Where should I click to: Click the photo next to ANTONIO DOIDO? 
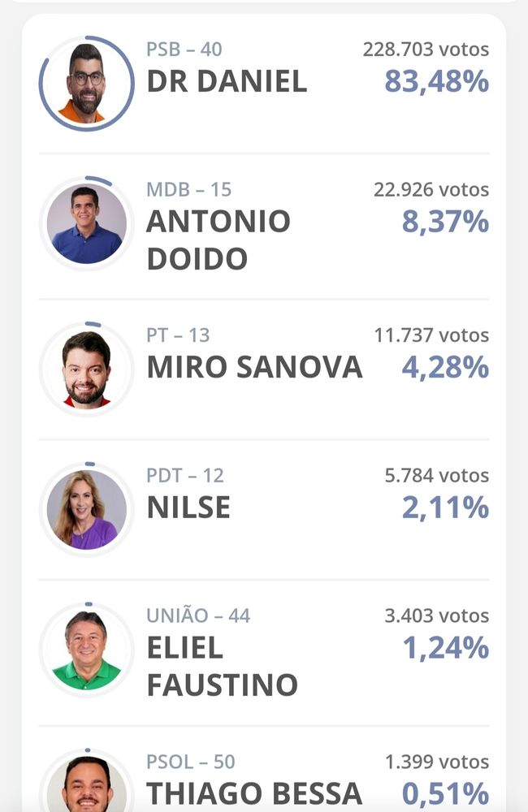pos(86,224)
